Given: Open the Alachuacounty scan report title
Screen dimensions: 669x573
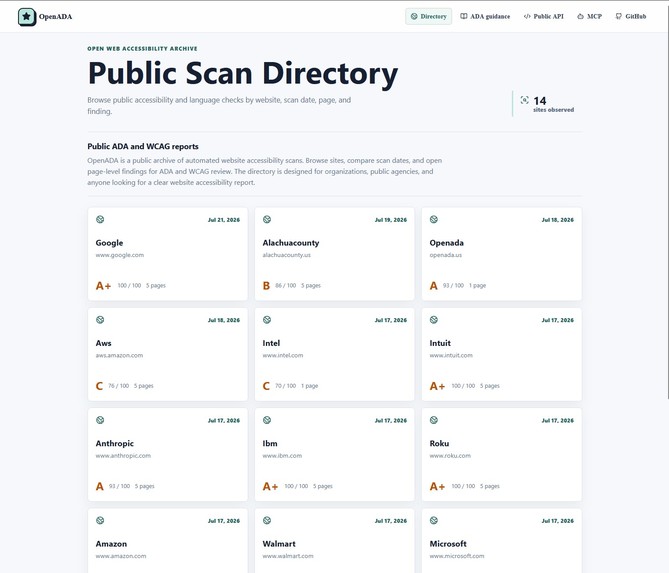Looking at the screenshot, I should [291, 243].
